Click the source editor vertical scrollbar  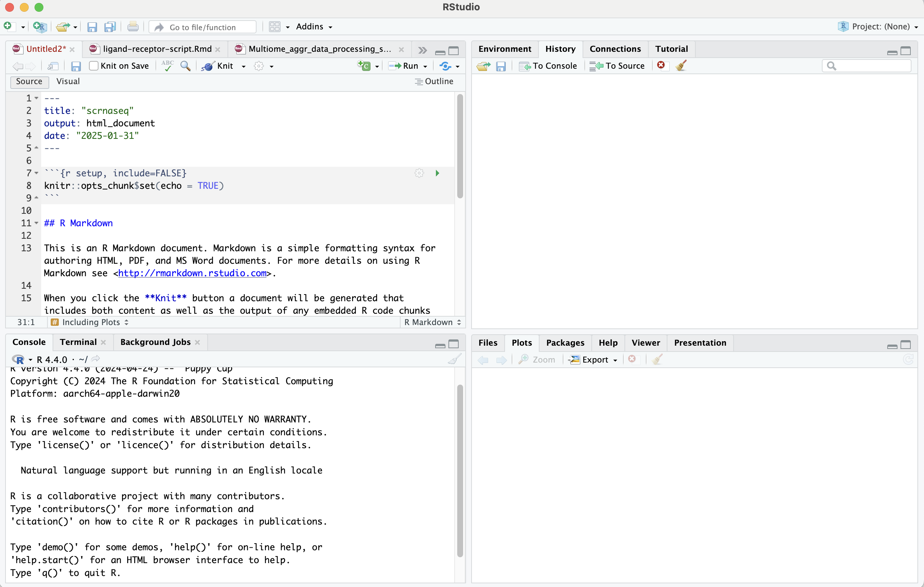click(460, 146)
